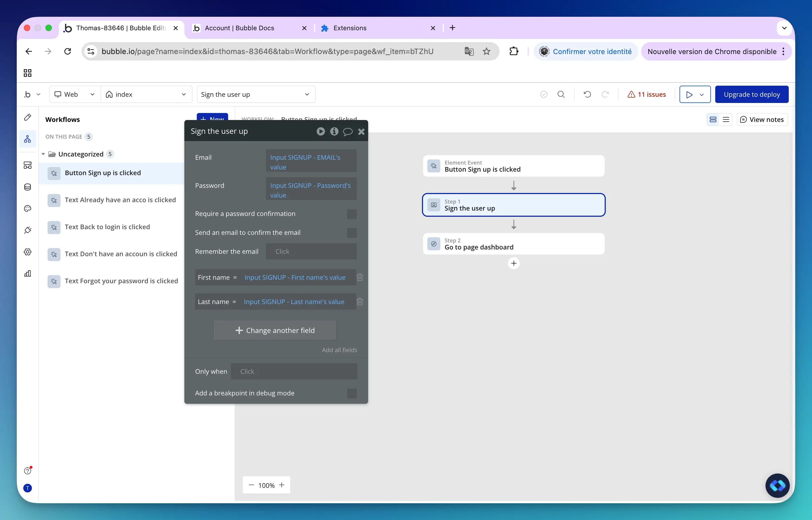
Task: Open the Logs chart icon
Action: [x=28, y=274]
